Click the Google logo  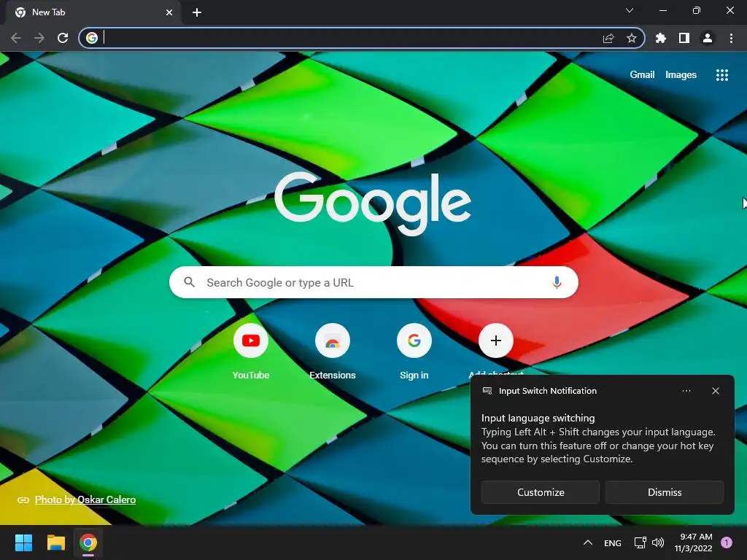point(373,203)
